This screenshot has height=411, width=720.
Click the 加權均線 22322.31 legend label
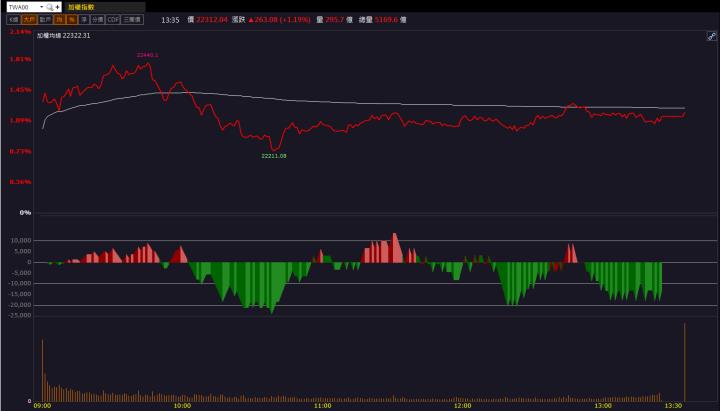pos(63,35)
